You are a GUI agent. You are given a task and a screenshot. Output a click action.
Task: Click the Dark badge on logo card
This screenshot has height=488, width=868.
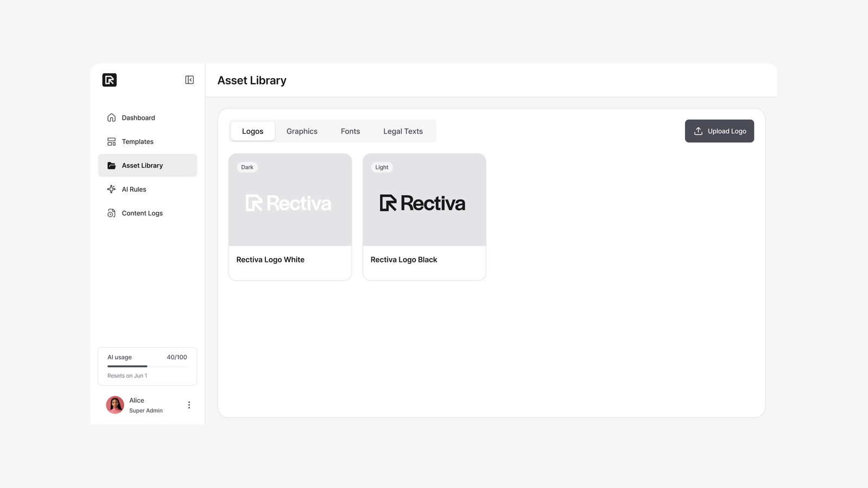[x=247, y=168]
